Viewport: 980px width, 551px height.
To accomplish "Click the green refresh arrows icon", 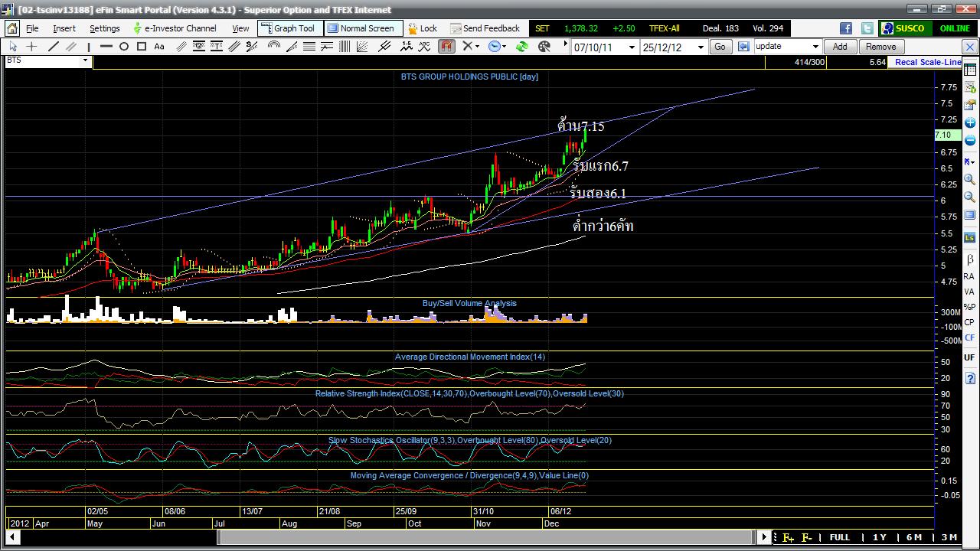I will (x=522, y=47).
